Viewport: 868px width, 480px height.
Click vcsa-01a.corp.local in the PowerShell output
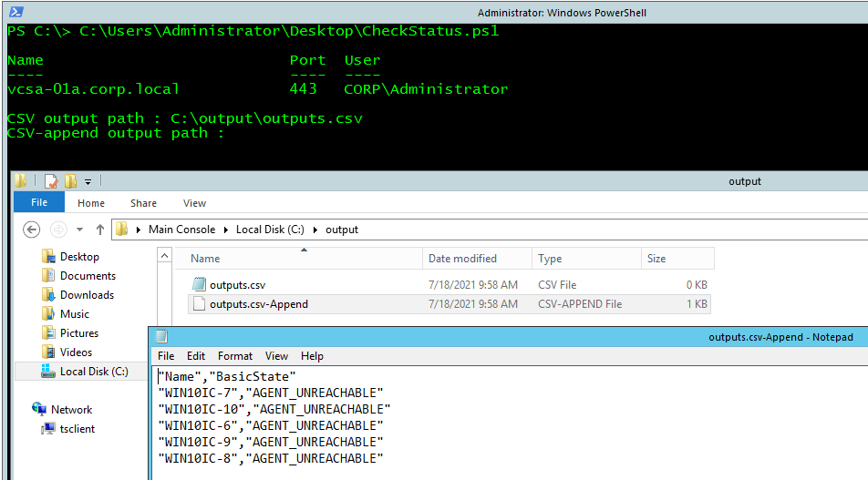coord(93,89)
